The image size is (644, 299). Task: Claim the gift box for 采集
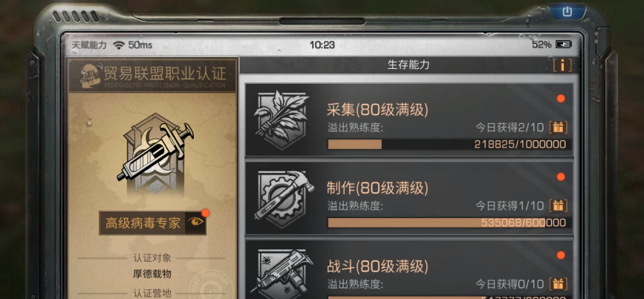pos(558,128)
